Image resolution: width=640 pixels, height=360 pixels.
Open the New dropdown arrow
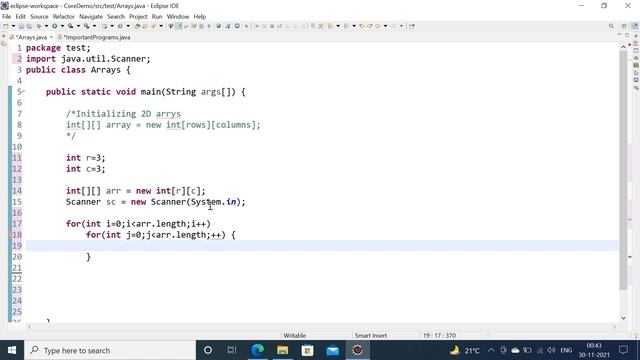[13, 26]
